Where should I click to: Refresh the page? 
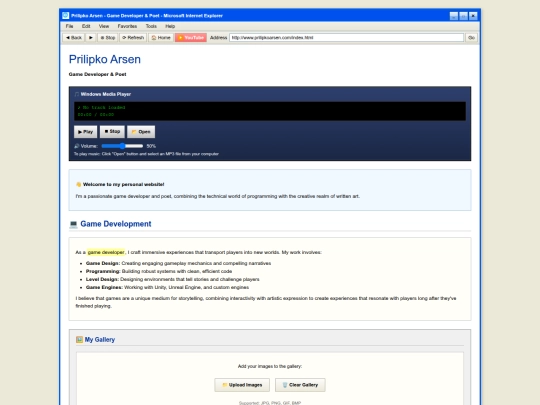[x=133, y=38]
